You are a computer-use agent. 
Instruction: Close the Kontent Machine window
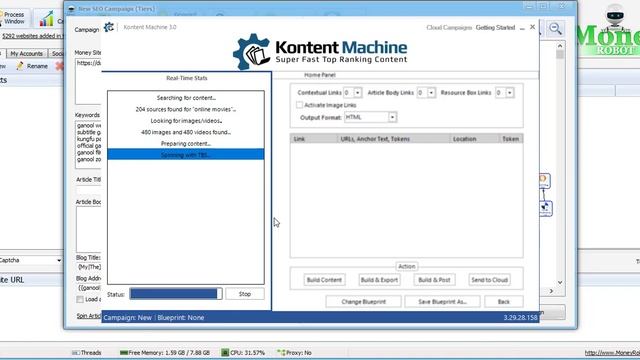coord(532,27)
